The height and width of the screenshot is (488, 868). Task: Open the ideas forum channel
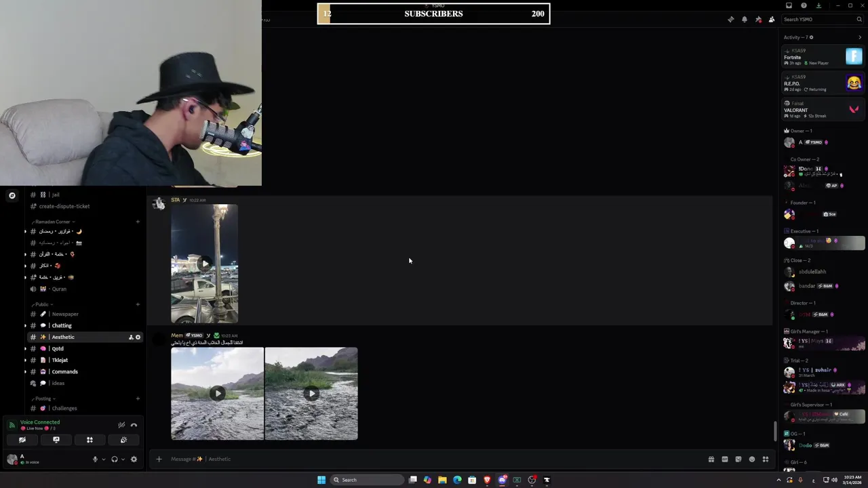coord(85,383)
